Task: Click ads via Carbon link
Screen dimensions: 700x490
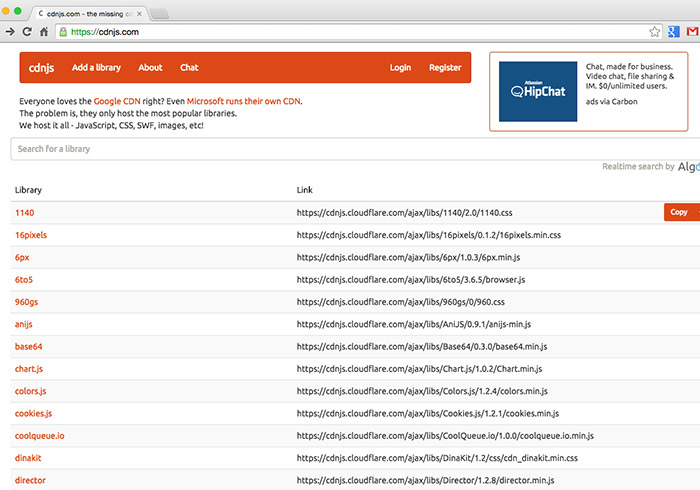Action: (x=612, y=102)
